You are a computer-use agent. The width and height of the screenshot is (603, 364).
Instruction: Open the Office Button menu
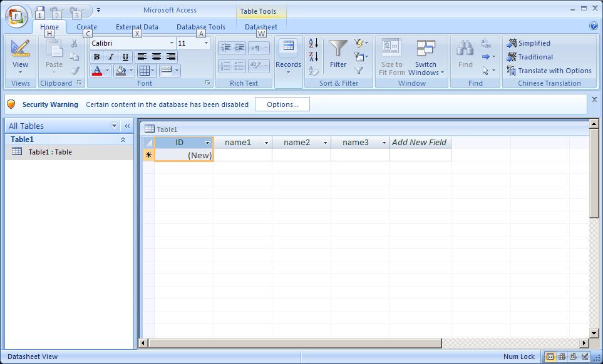[16, 17]
